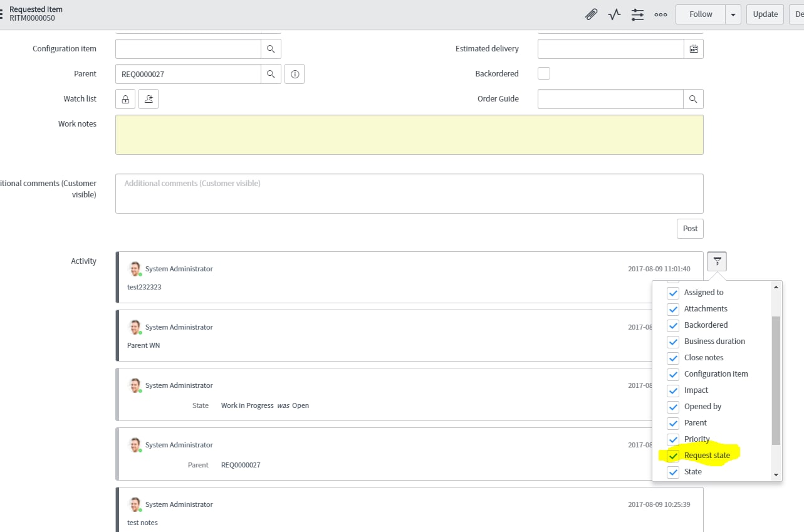
Task: Click the Update button
Action: 765,14
